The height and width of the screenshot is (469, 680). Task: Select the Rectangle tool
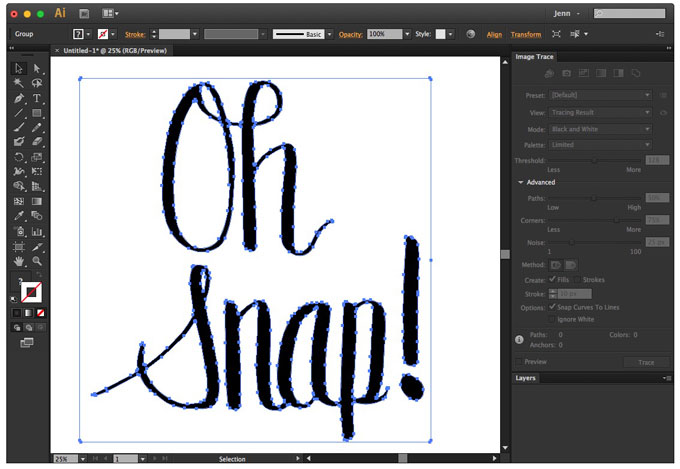(x=37, y=113)
